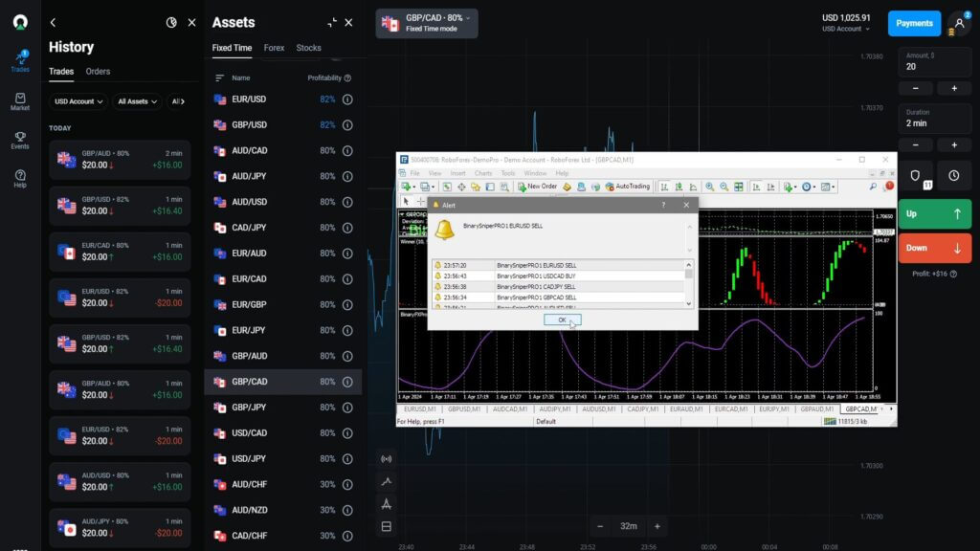This screenshot has width=980, height=551.
Task: Increase the trade Amount with the plus stepper
Action: click(x=954, y=88)
